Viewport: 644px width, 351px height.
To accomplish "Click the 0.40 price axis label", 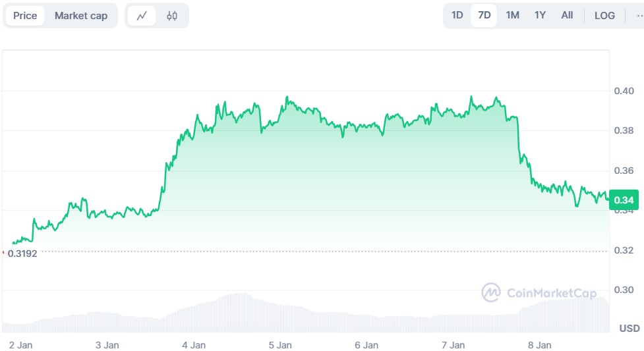I will [624, 91].
